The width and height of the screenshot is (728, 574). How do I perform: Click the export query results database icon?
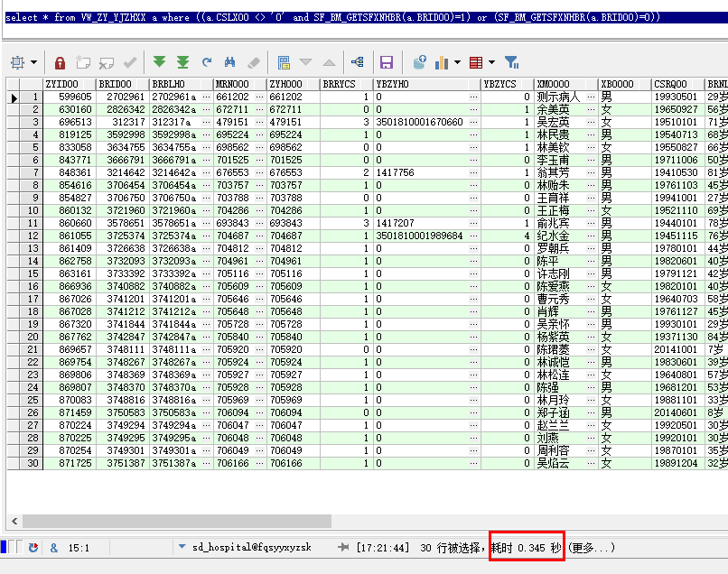click(x=419, y=62)
